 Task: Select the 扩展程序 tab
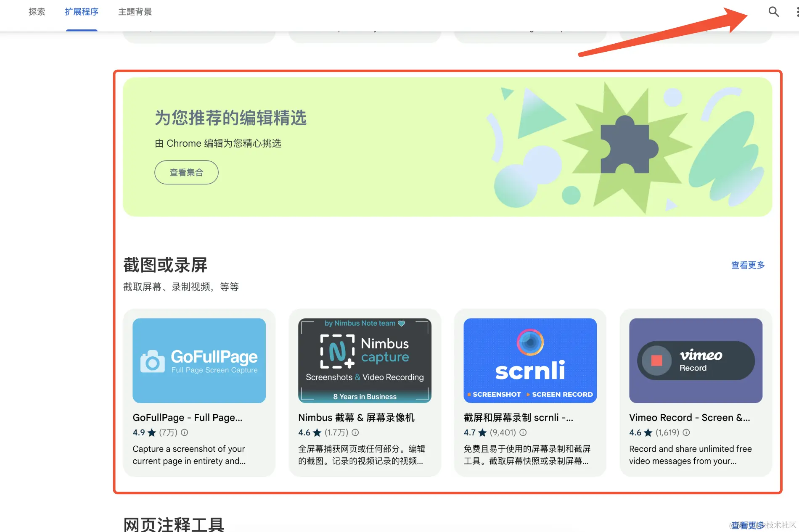[x=82, y=12]
